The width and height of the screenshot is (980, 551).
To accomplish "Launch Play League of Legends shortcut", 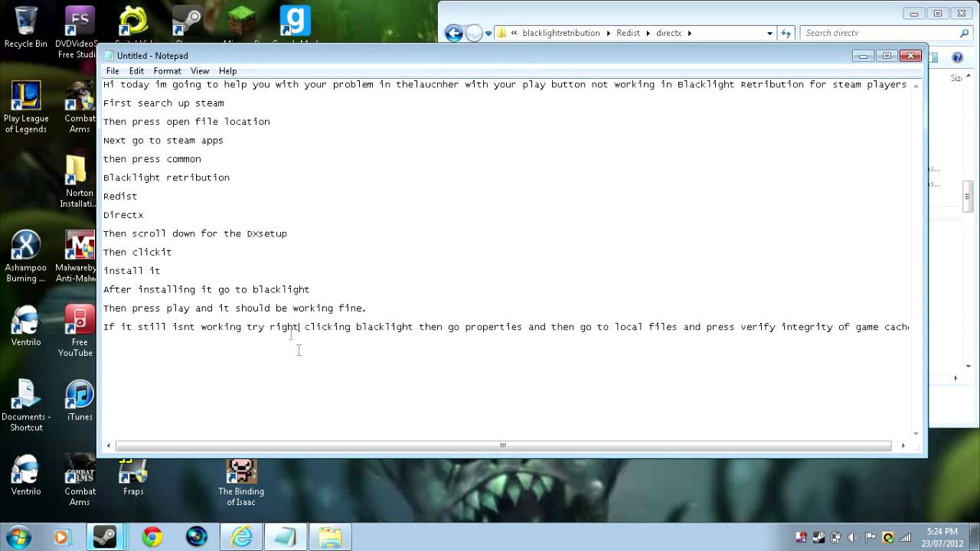I will click(x=25, y=107).
